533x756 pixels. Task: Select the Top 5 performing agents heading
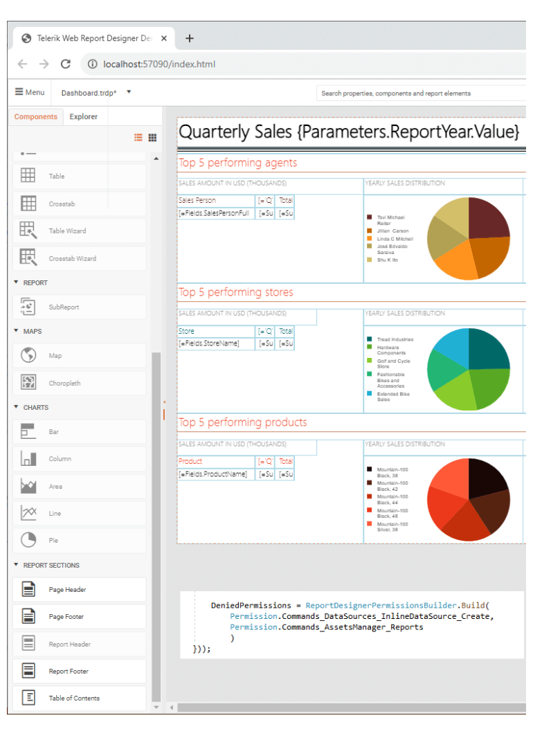pos(238,163)
